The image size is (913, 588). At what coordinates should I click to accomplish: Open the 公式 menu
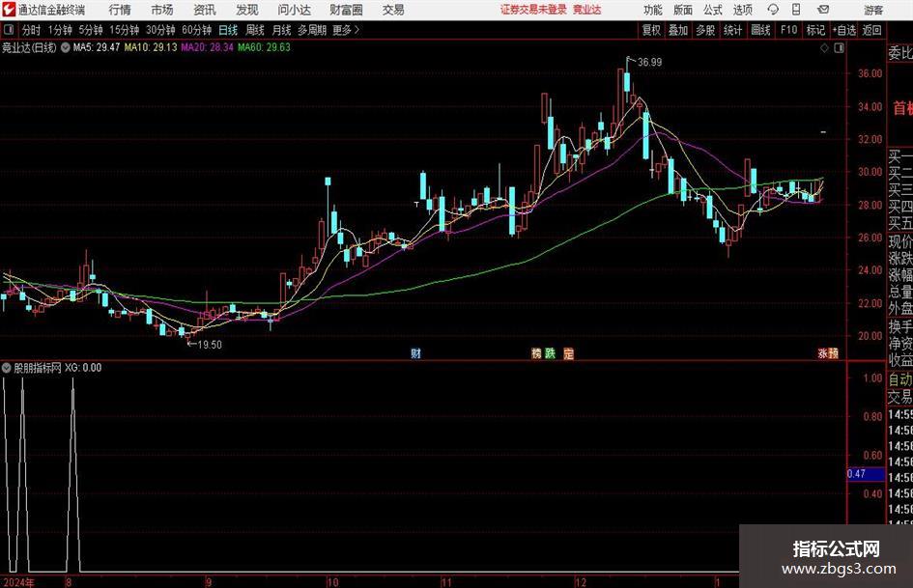click(712, 10)
